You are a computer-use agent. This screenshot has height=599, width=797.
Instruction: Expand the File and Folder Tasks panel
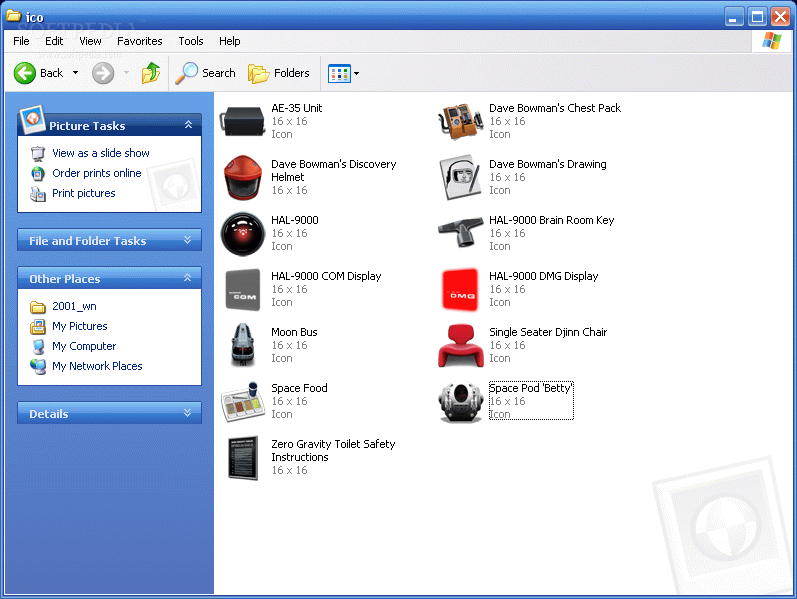(188, 240)
